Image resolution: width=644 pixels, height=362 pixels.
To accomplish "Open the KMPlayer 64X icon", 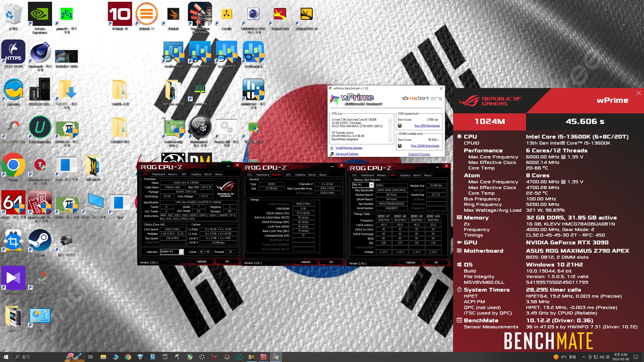I will [13, 280].
